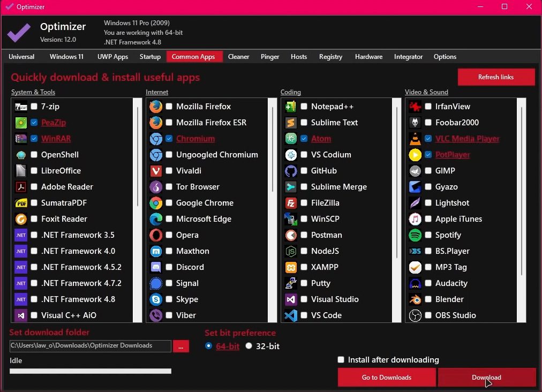Screen dimensions: 542x392
Task: Uncheck the Chromium checkbox
Action: [169, 139]
